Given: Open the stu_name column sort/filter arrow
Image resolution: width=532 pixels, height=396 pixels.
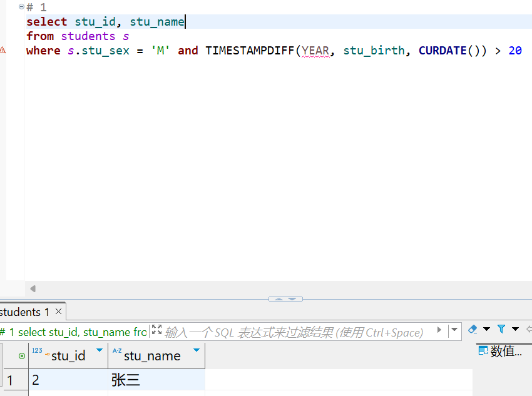Looking at the screenshot, I should click(x=197, y=350).
